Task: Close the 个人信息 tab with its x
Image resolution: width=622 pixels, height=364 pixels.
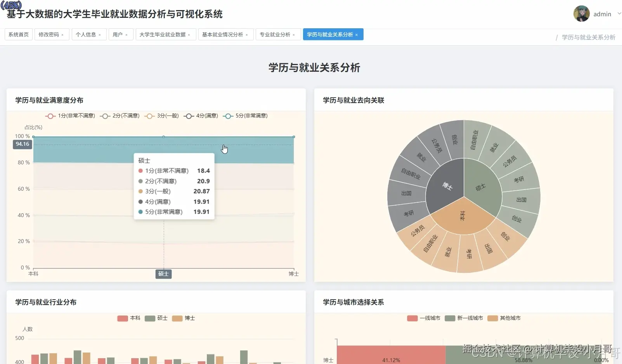Action: [x=100, y=35]
